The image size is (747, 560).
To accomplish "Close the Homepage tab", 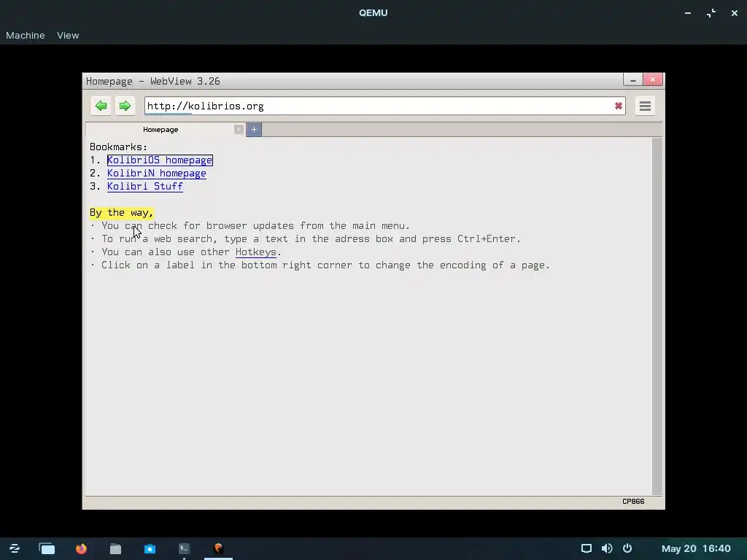I will point(239,130).
